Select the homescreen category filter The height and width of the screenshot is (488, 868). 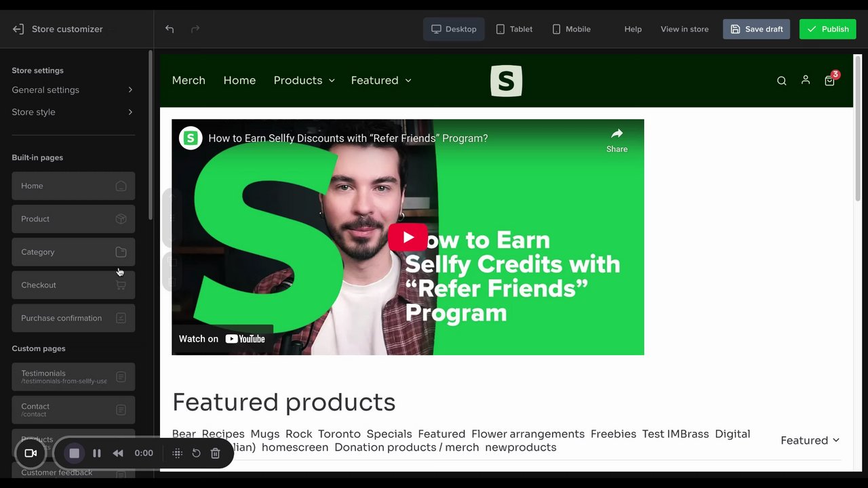click(295, 447)
